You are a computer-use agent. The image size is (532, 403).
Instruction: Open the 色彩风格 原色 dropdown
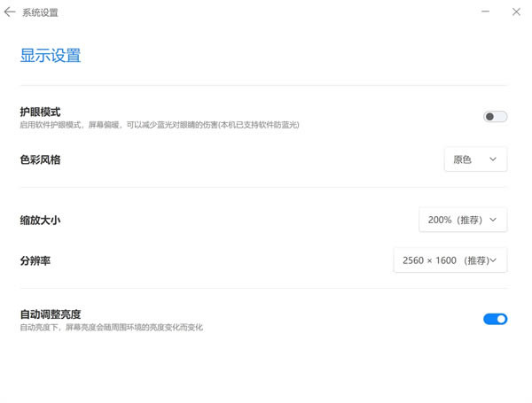[x=475, y=159]
